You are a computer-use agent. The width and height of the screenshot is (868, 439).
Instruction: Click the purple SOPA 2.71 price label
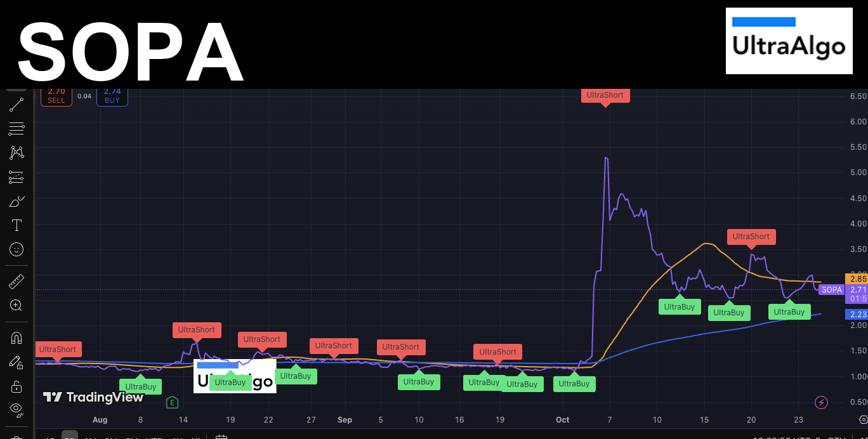click(x=843, y=290)
